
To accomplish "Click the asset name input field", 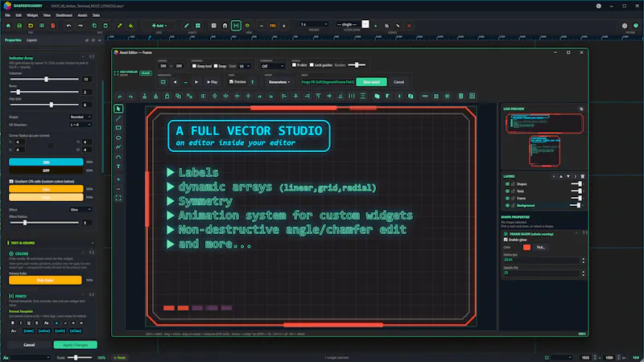I will pos(328,82).
